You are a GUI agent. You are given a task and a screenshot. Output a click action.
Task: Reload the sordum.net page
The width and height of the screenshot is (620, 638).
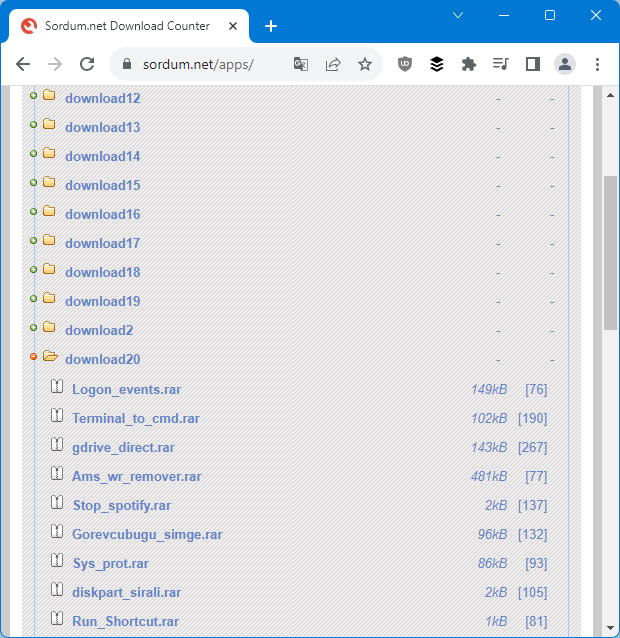[87, 64]
